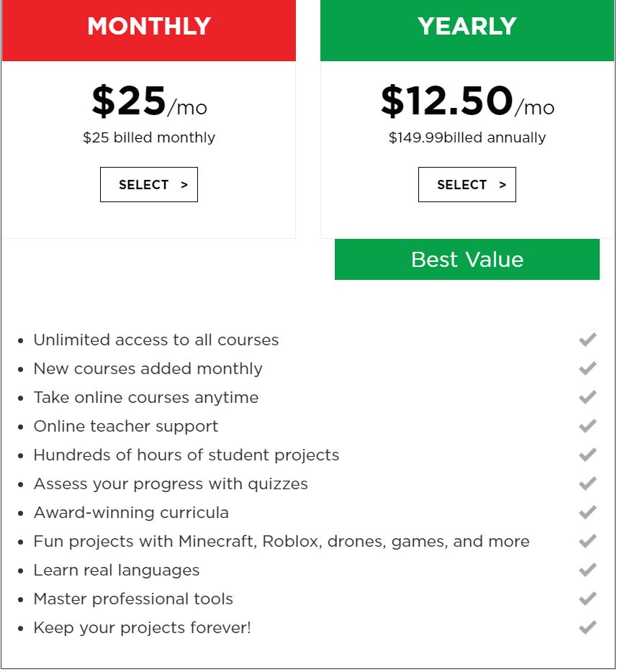The image size is (617, 672).
Task: Toggle the checkmark for Assess your progress with quizzes
Action: [587, 483]
